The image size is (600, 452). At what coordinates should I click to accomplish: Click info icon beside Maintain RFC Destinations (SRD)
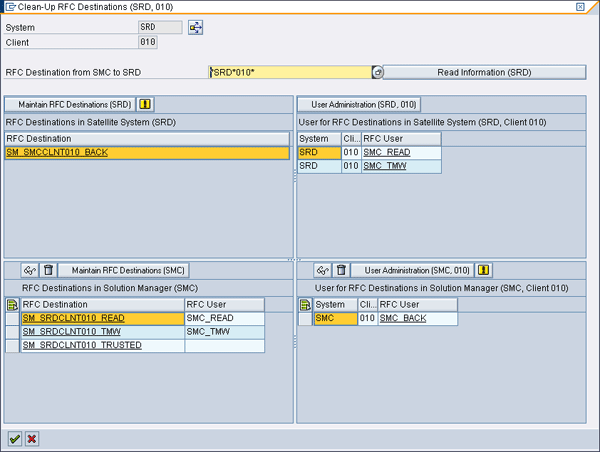pos(145,104)
